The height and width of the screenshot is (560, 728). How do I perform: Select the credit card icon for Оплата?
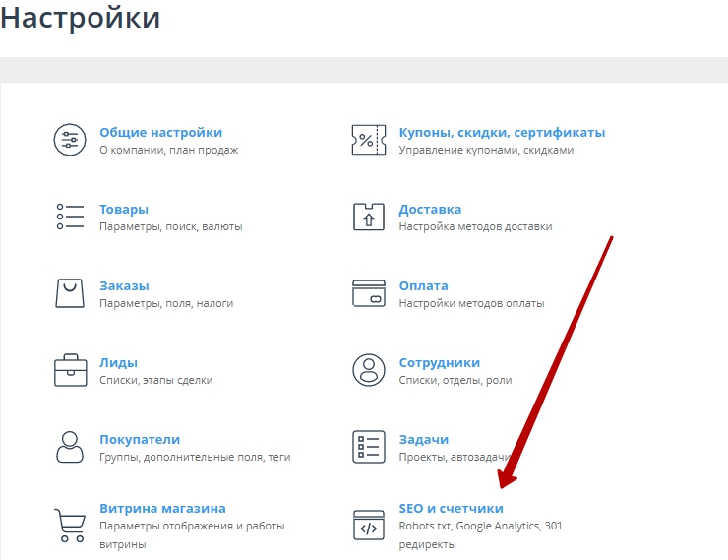(x=369, y=293)
